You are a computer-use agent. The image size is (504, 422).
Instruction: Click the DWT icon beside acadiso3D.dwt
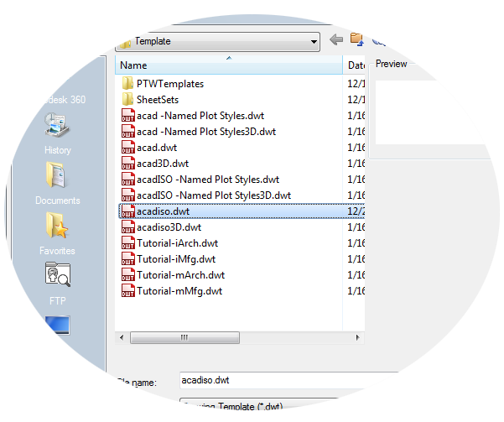pyautogui.click(x=128, y=227)
